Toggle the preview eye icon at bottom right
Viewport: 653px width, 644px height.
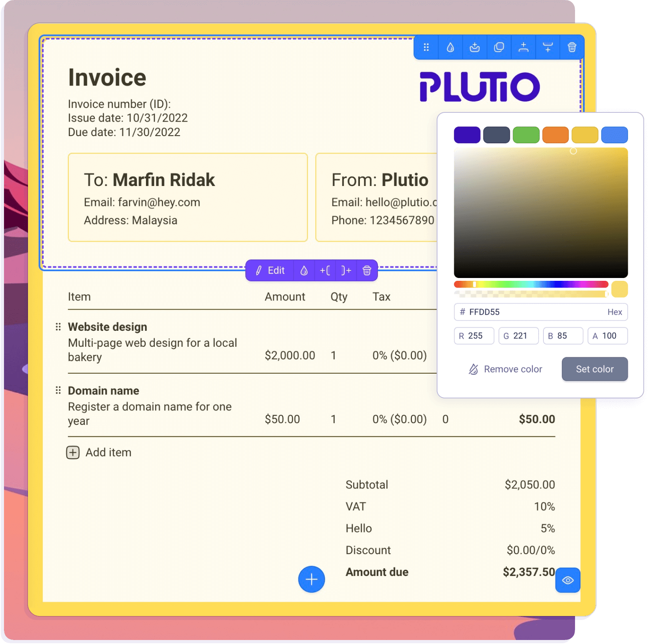point(567,580)
